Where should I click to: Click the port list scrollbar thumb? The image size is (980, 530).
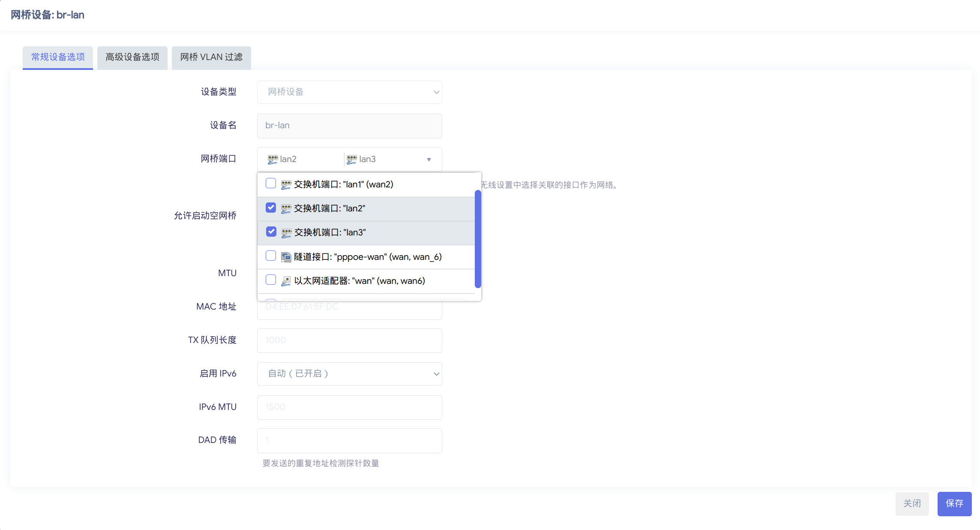pos(478,239)
